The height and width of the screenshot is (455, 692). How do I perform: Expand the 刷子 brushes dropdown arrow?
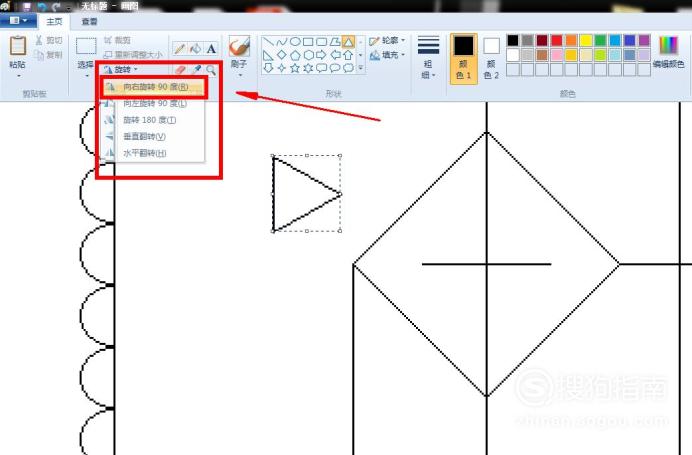point(240,75)
